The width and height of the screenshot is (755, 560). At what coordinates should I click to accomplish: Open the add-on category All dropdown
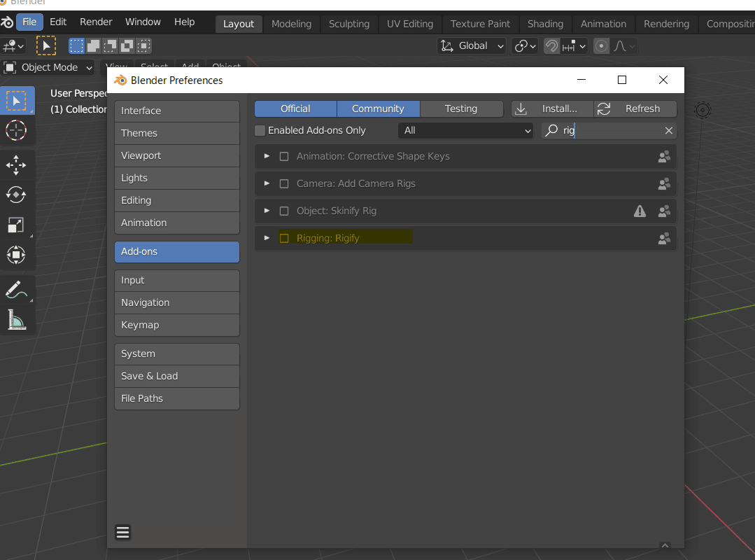[465, 130]
